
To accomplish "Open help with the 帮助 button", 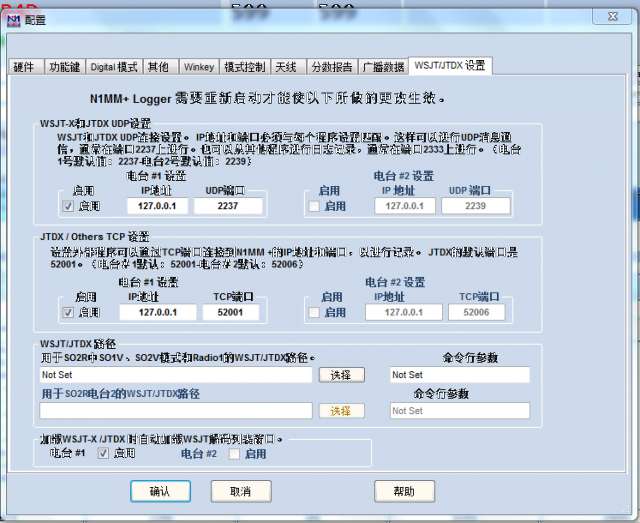I will click(x=404, y=491).
